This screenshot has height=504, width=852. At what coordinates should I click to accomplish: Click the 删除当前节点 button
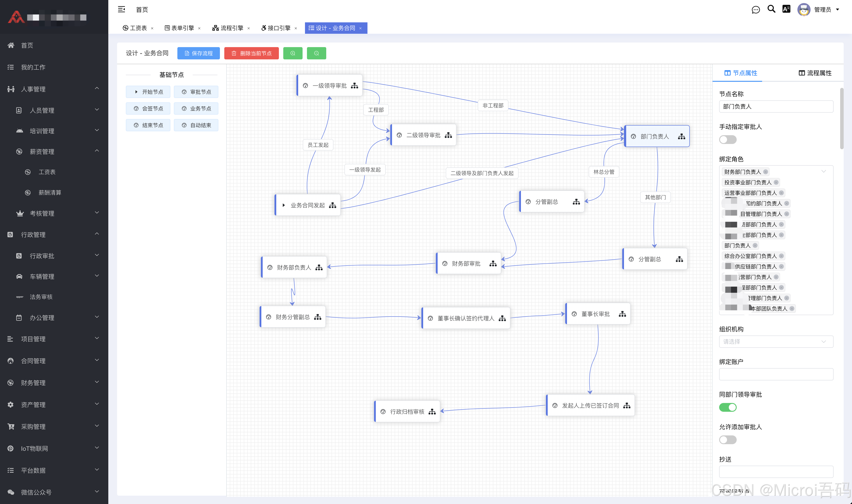251,53
